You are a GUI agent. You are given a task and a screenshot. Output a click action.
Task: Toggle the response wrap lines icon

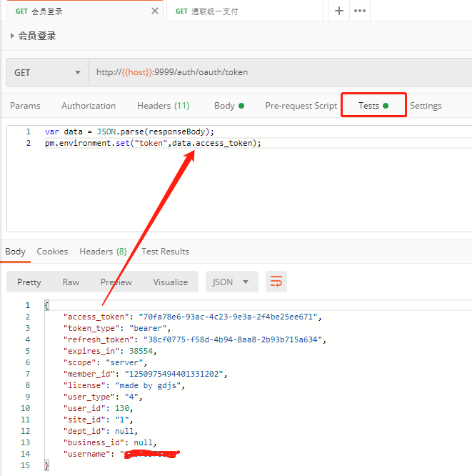tap(276, 282)
